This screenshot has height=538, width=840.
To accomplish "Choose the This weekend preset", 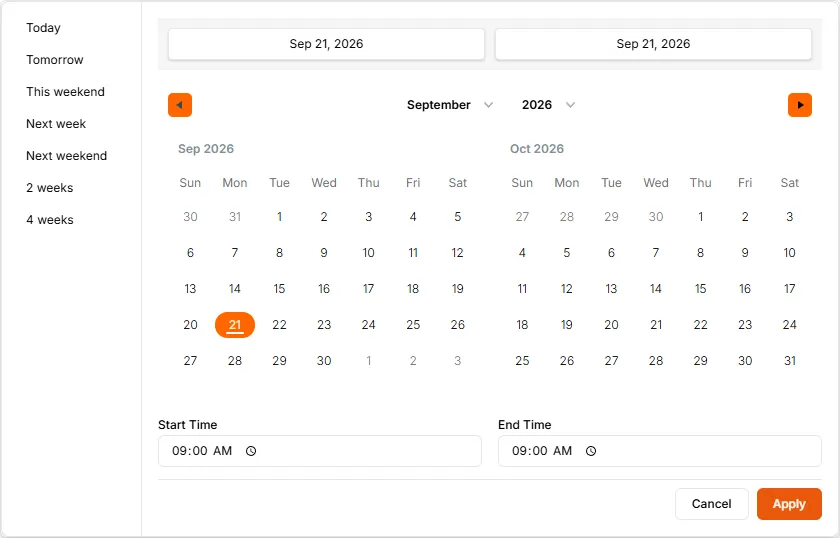I will 65,92.
